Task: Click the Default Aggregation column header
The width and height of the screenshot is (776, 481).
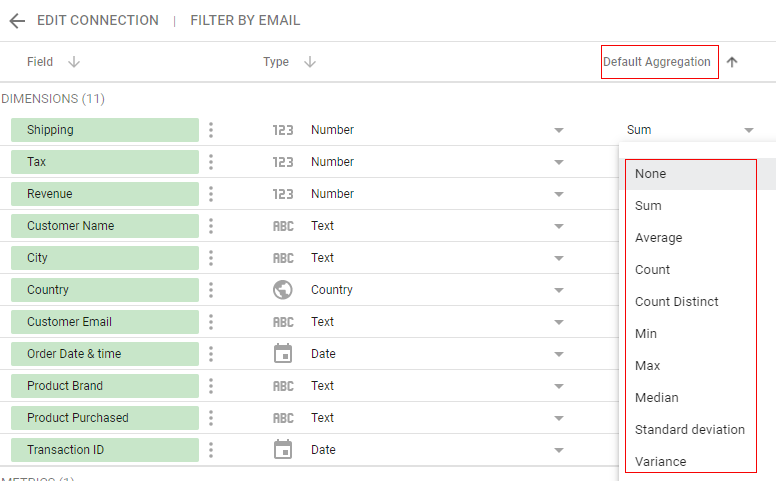Action: tap(657, 62)
